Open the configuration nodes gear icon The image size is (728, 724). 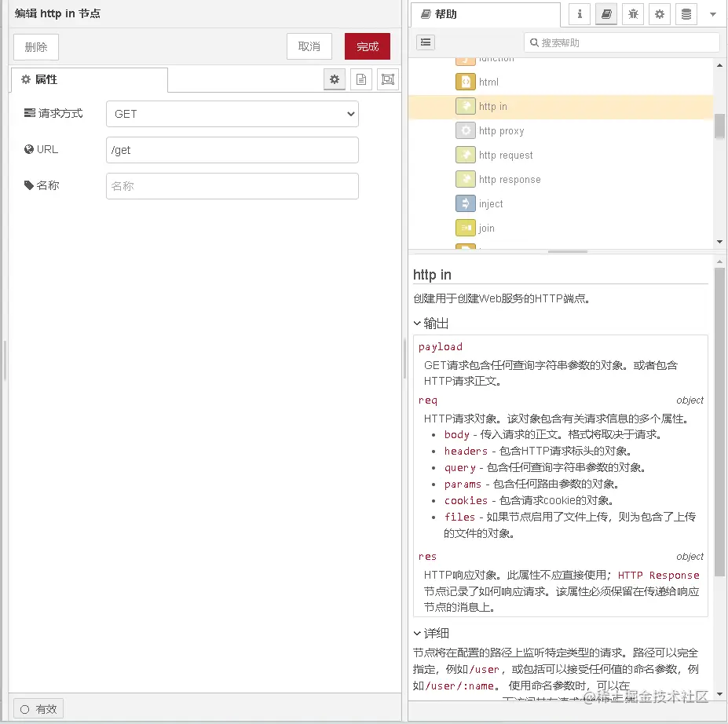point(660,14)
